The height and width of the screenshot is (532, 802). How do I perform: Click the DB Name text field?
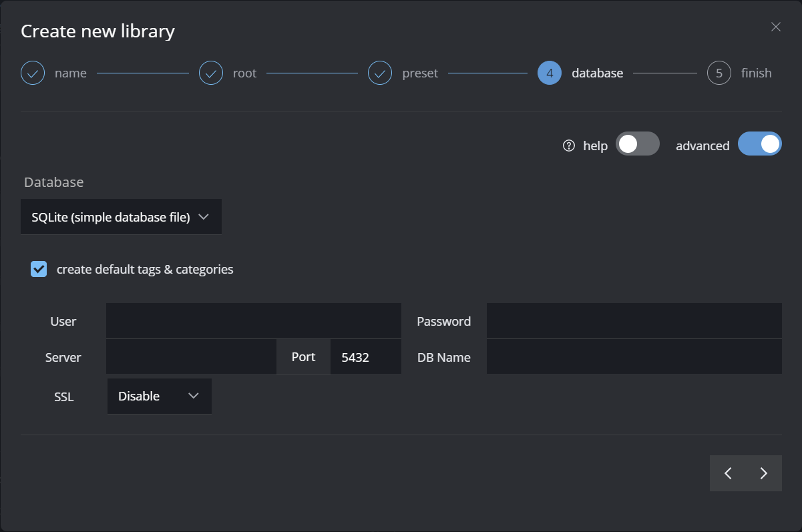(x=634, y=357)
